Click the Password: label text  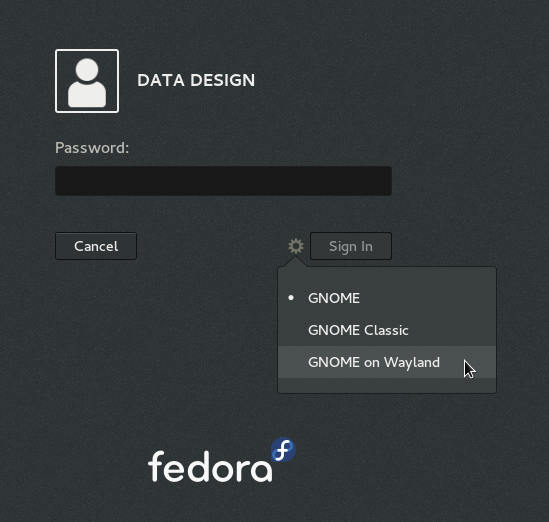(x=92, y=148)
